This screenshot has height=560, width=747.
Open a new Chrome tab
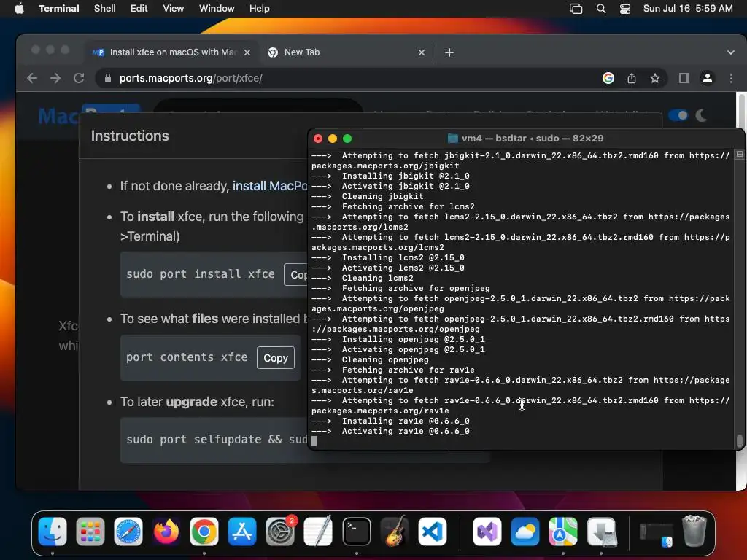(449, 52)
